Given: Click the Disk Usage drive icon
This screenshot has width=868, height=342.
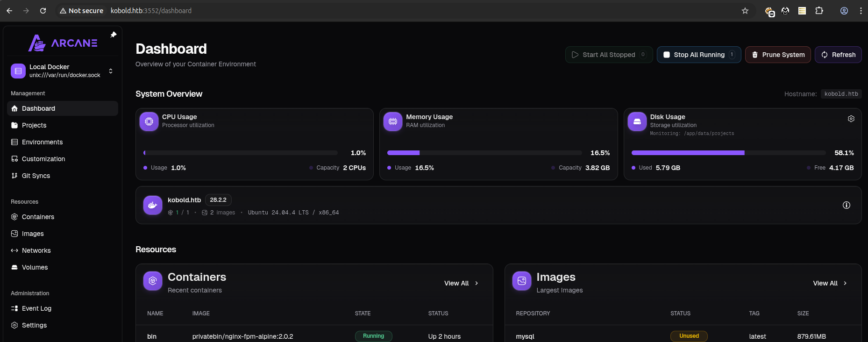Looking at the screenshot, I should pyautogui.click(x=637, y=121).
